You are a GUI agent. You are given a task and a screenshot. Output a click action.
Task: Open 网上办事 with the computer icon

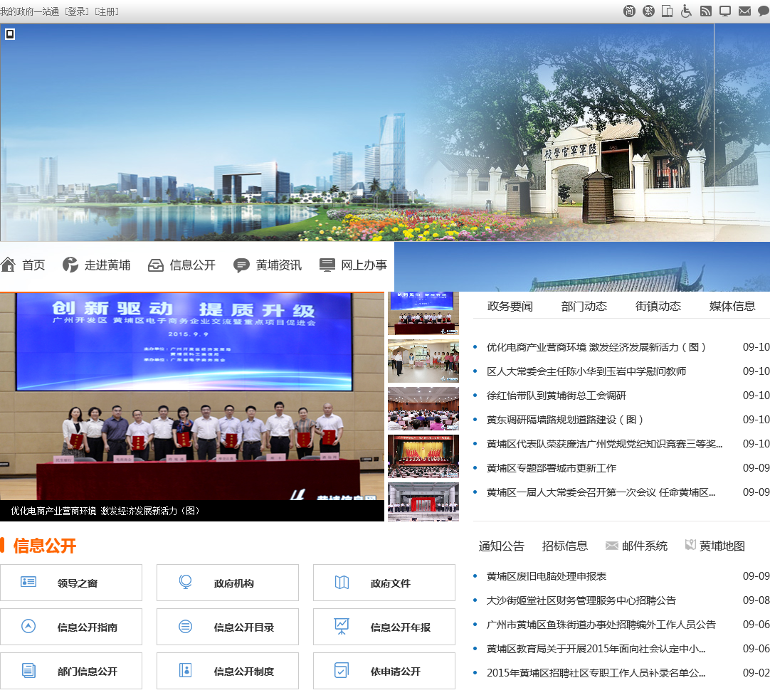pos(353,265)
